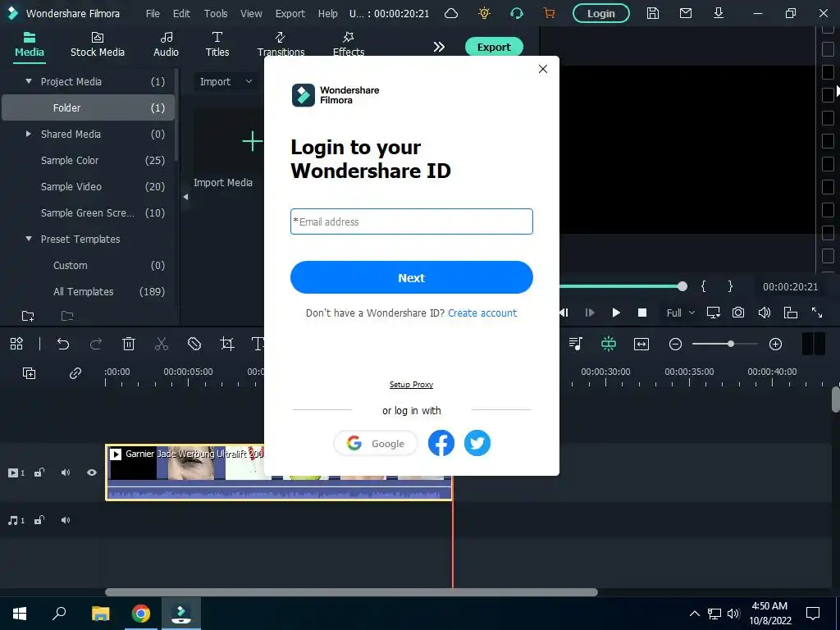Play the preview
Image resolution: width=840 pixels, height=630 pixels.
pyautogui.click(x=616, y=313)
